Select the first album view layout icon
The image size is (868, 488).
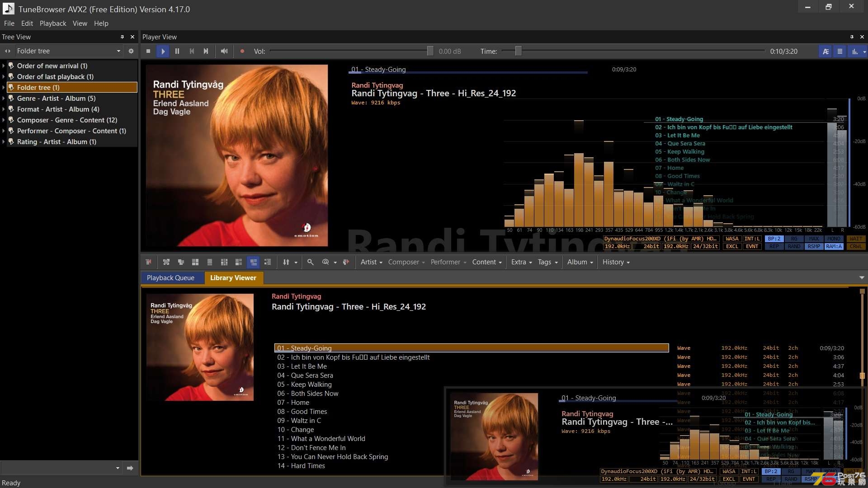click(166, 262)
